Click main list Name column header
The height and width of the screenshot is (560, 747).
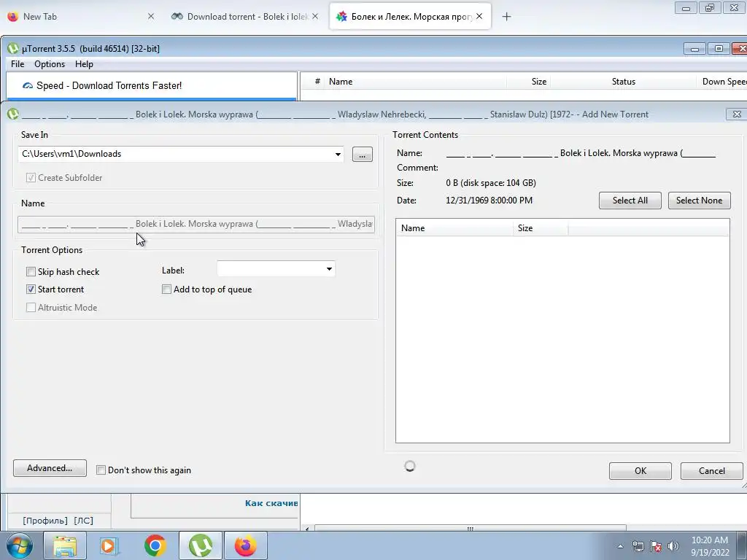414,82
